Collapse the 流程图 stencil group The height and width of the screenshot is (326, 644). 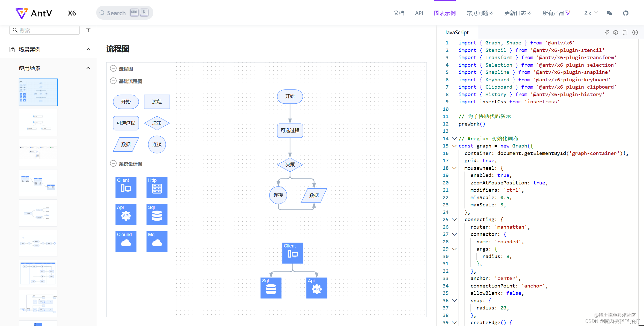pos(113,69)
